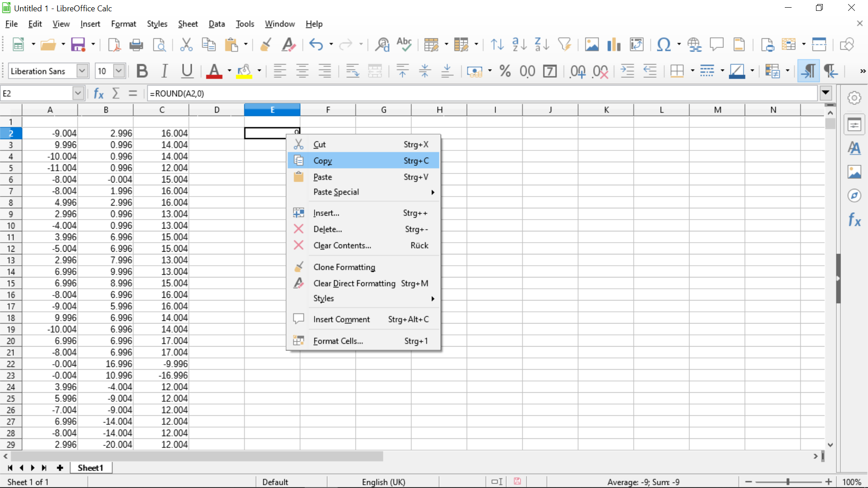Click the Sheet1 tab
Image resolution: width=868 pixels, height=488 pixels.
click(90, 468)
